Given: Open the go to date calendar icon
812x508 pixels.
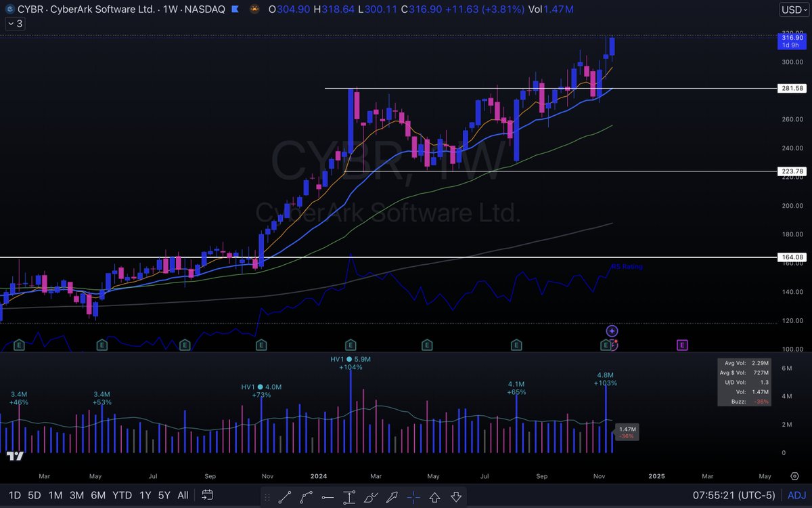Looking at the screenshot, I should 208,495.
